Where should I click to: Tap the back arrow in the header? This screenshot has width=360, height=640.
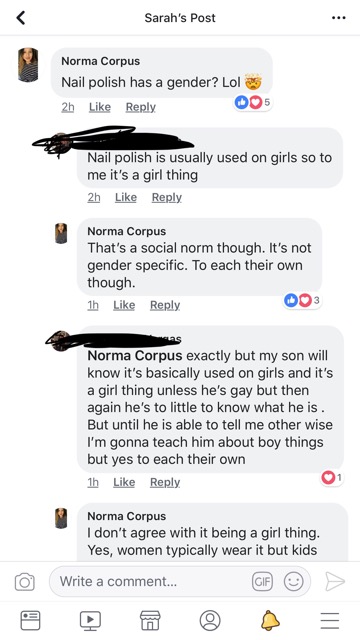tap(21, 18)
